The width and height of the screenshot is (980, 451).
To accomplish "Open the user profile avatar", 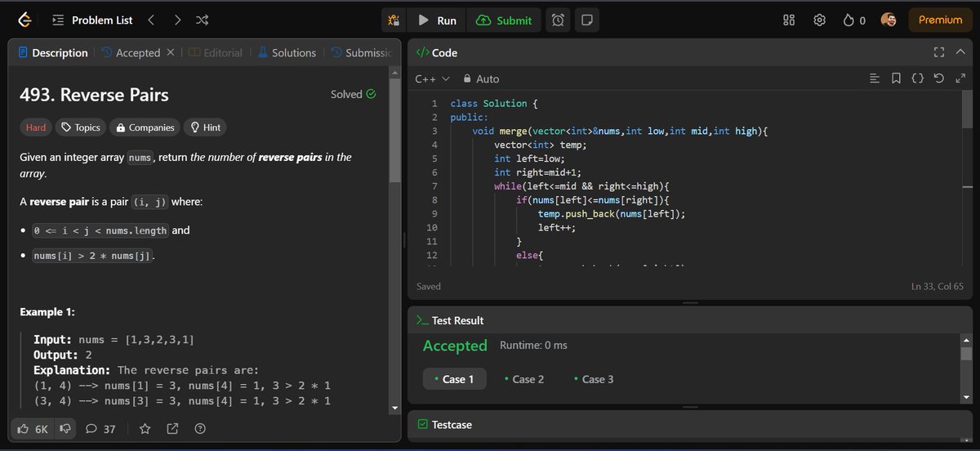I will point(889,20).
